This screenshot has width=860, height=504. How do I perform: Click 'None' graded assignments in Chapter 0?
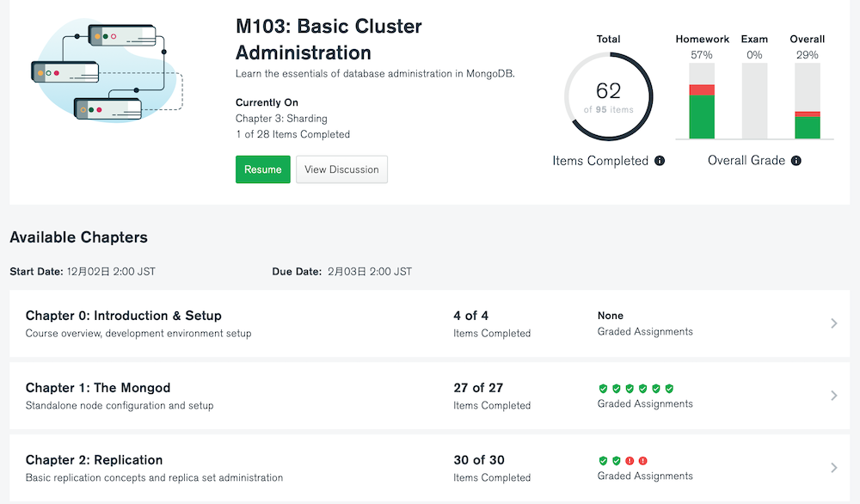[611, 316]
